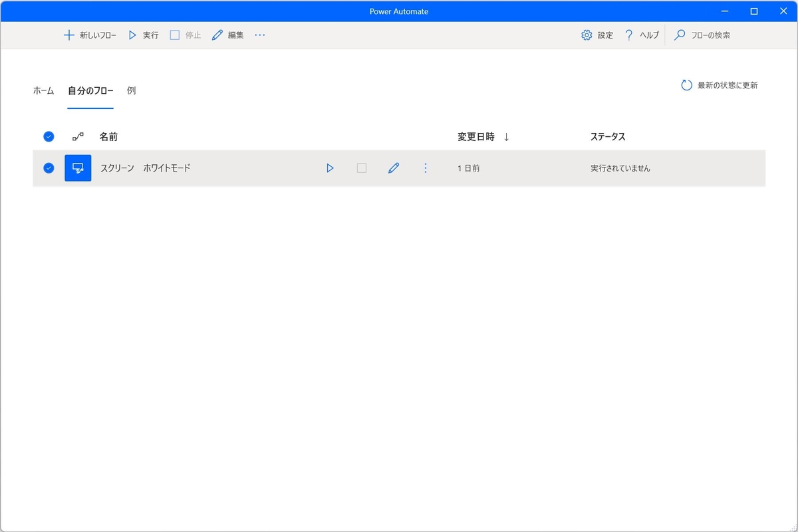
Task: Uncheck the スクリーン ホワイトモード row checkbox
Action: click(x=49, y=168)
